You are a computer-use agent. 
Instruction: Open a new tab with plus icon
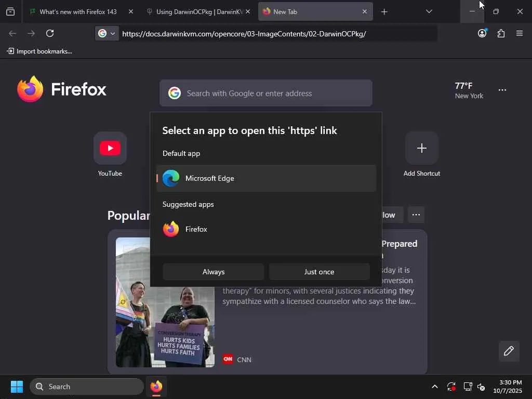click(x=384, y=12)
